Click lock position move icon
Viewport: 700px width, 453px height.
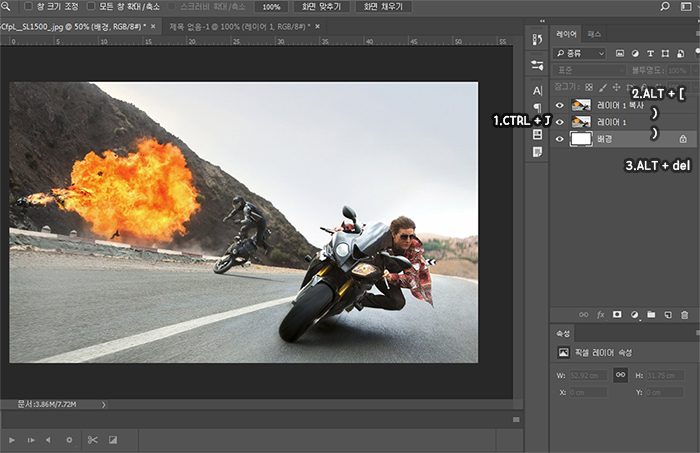pos(617,87)
